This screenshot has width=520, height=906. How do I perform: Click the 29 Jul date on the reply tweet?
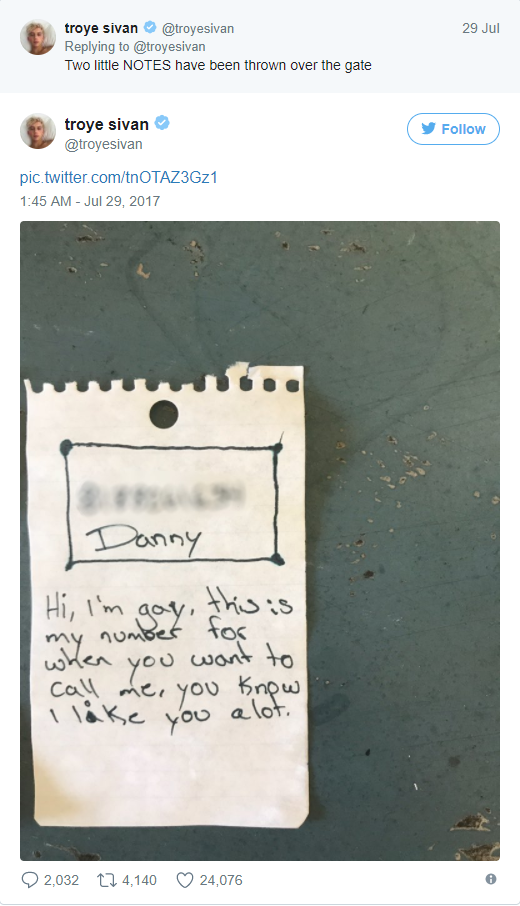(481, 28)
